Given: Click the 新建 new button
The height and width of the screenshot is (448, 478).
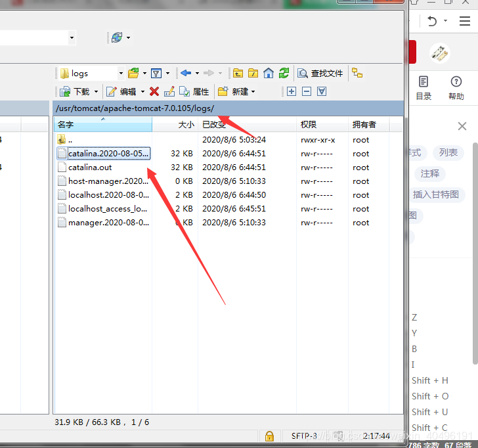Looking at the screenshot, I should [x=233, y=91].
